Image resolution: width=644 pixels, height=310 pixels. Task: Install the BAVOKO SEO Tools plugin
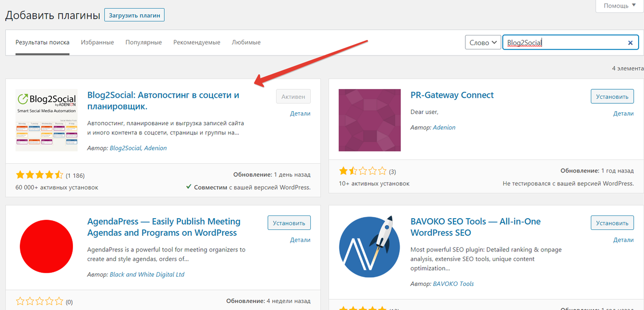[612, 223]
